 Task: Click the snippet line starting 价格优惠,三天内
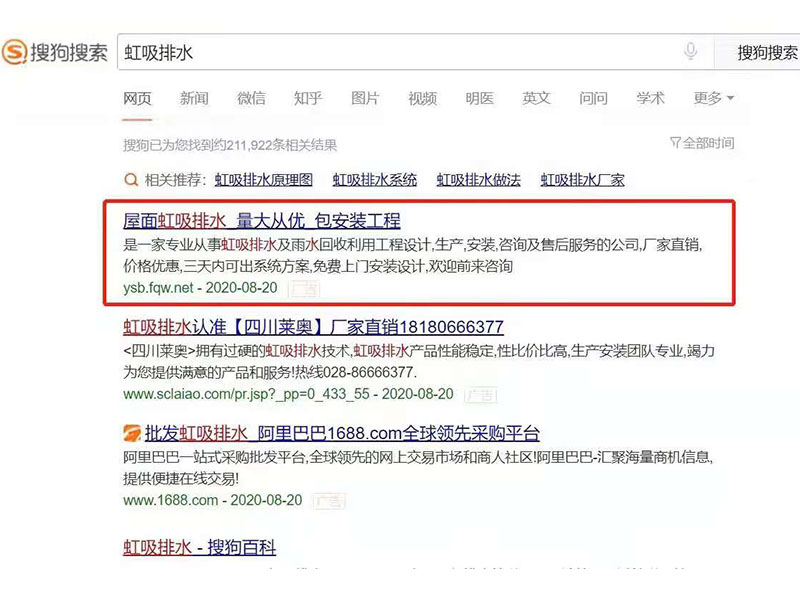coord(318,266)
